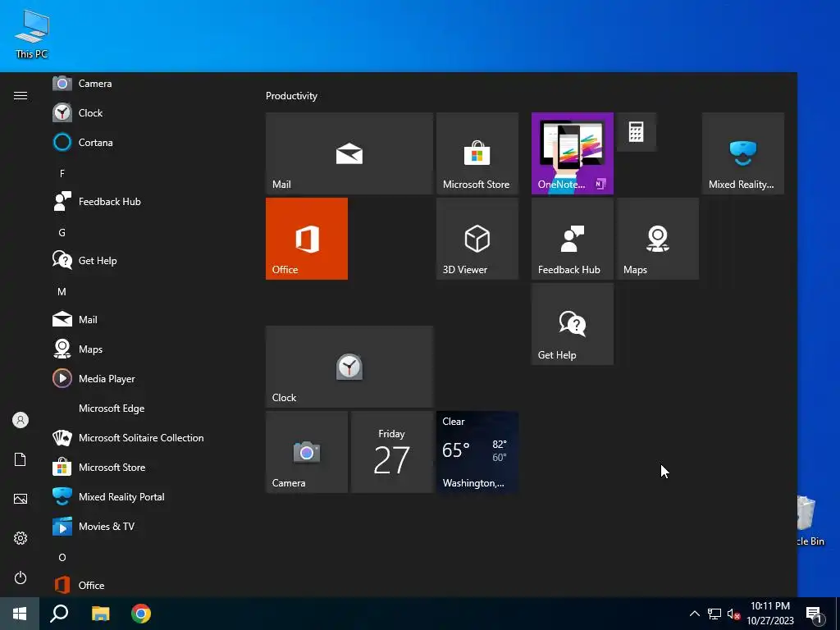
Task: Click the Power button in Start sidebar
Action: click(x=21, y=577)
